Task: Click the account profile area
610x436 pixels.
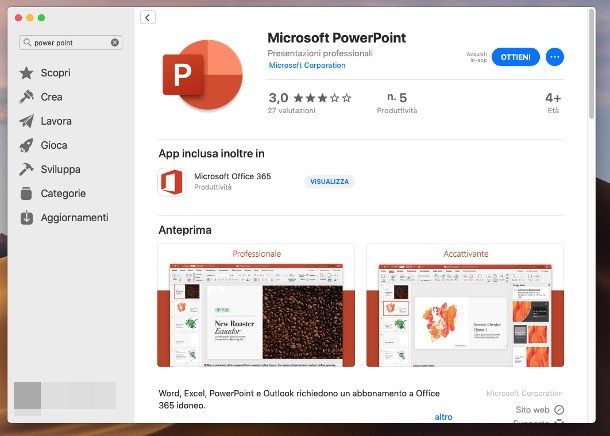Action: click(65, 396)
